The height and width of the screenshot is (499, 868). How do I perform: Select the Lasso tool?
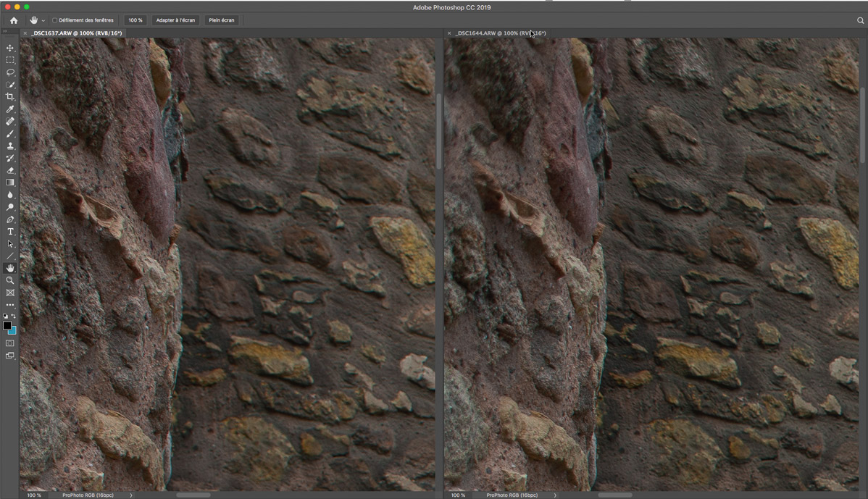(10, 72)
